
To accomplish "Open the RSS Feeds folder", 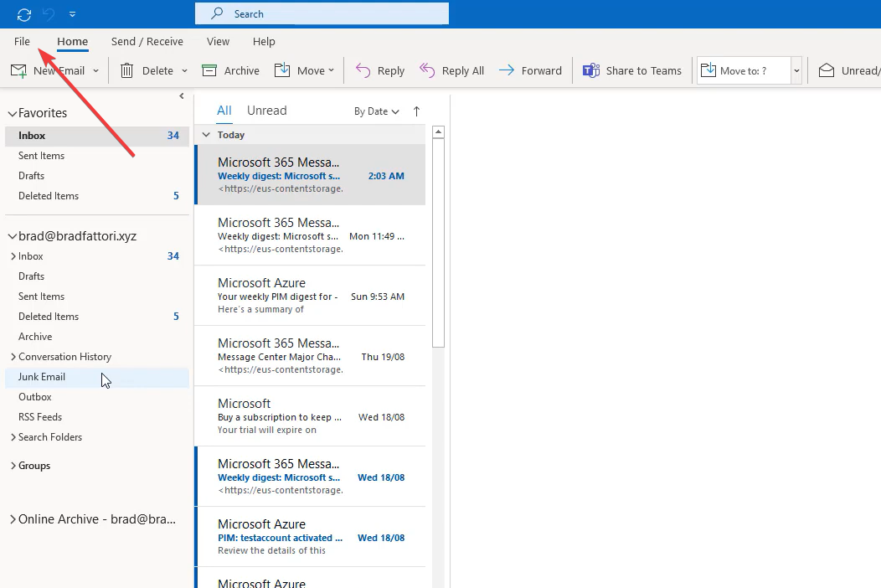I will [x=97, y=417].
